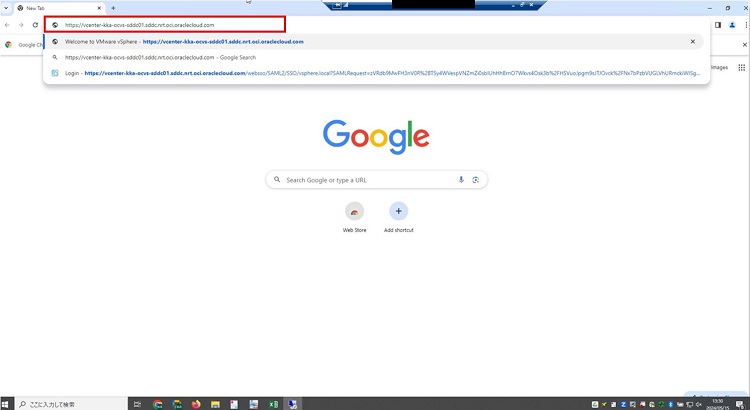This screenshot has width=750, height=410.
Task: Open the Windows Start menu
Action: point(5,404)
